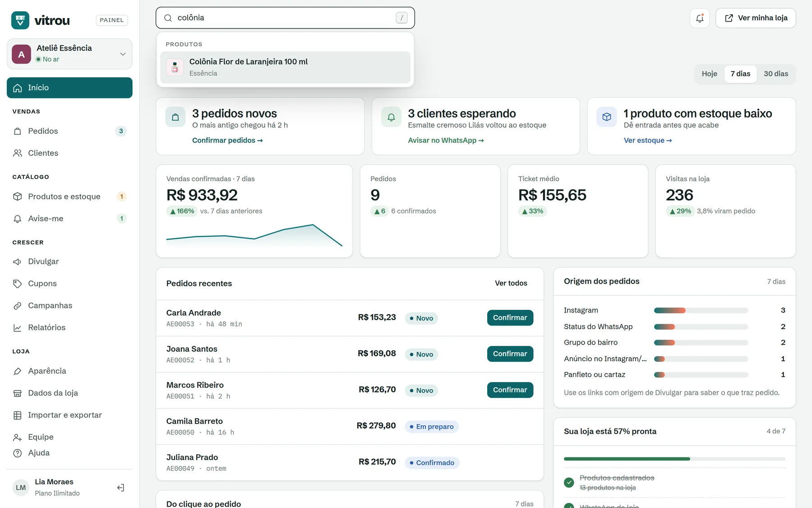Toggle the Produtos cadastrados checklist checkmark
The width and height of the screenshot is (812, 508).
(569, 482)
